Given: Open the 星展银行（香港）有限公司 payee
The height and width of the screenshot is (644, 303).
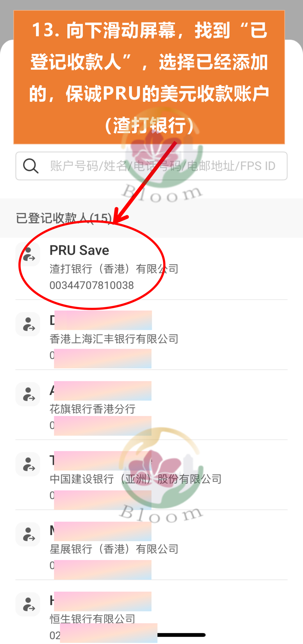Looking at the screenshot, I should click(x=151, y=549).
